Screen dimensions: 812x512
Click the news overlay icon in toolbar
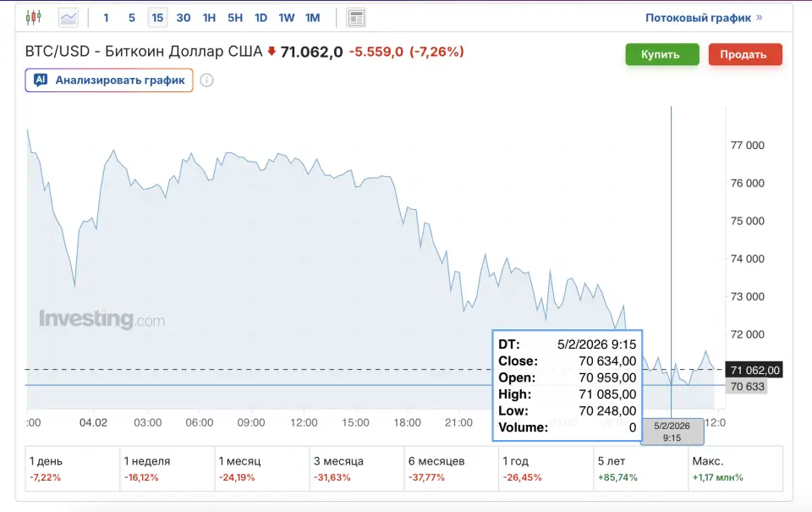(356, 18)
